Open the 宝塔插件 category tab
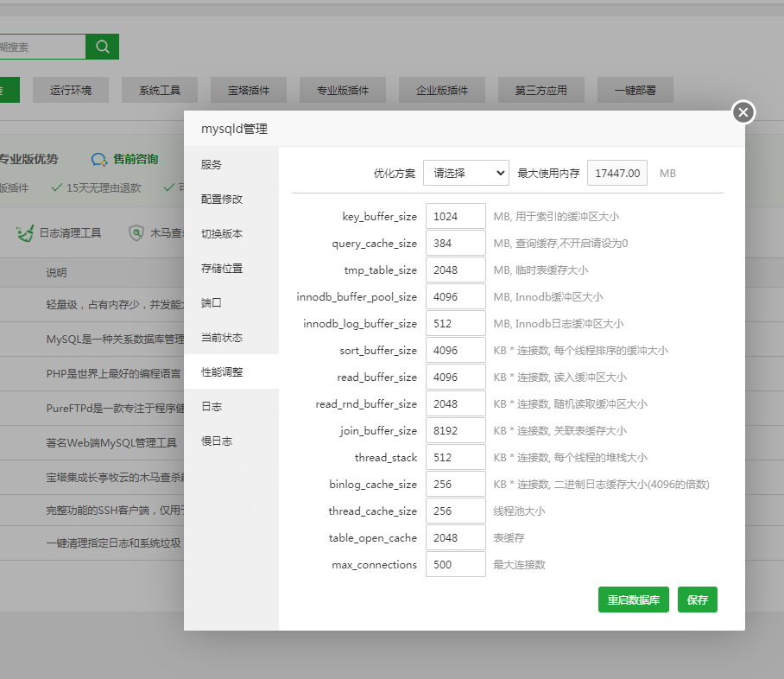 (249, 90)
